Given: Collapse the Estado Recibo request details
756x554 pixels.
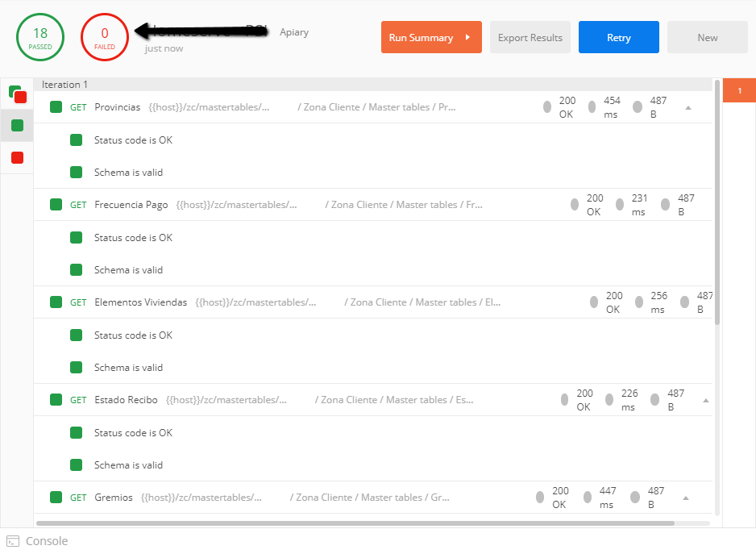Looking at the screenshot, I should (706, 400).
